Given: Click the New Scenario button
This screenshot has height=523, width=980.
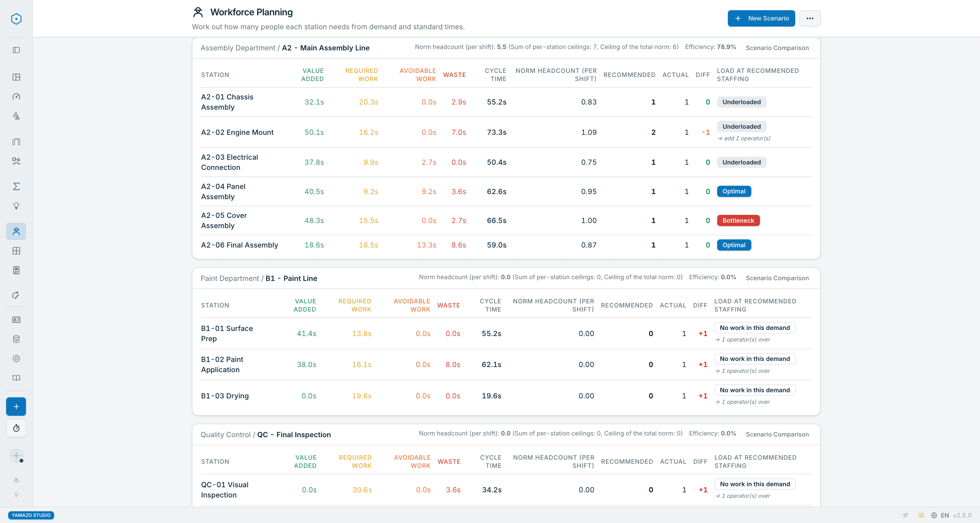Looking at the screenshot, I should [x=761, y=18].
